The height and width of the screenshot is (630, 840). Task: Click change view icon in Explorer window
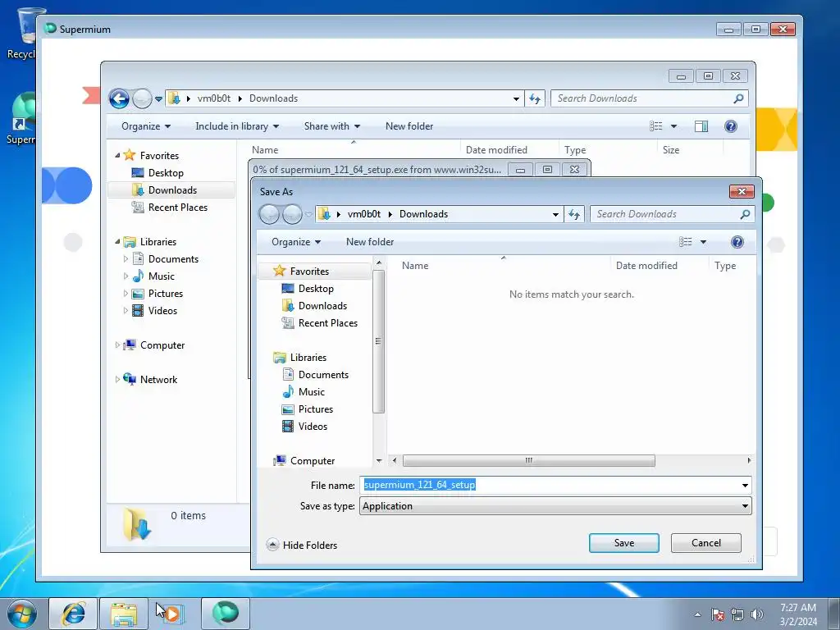pyautogui.click(x=656, y=126)
